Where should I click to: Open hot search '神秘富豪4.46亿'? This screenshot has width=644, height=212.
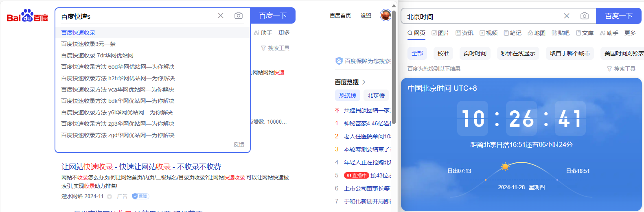coord(367,123)
